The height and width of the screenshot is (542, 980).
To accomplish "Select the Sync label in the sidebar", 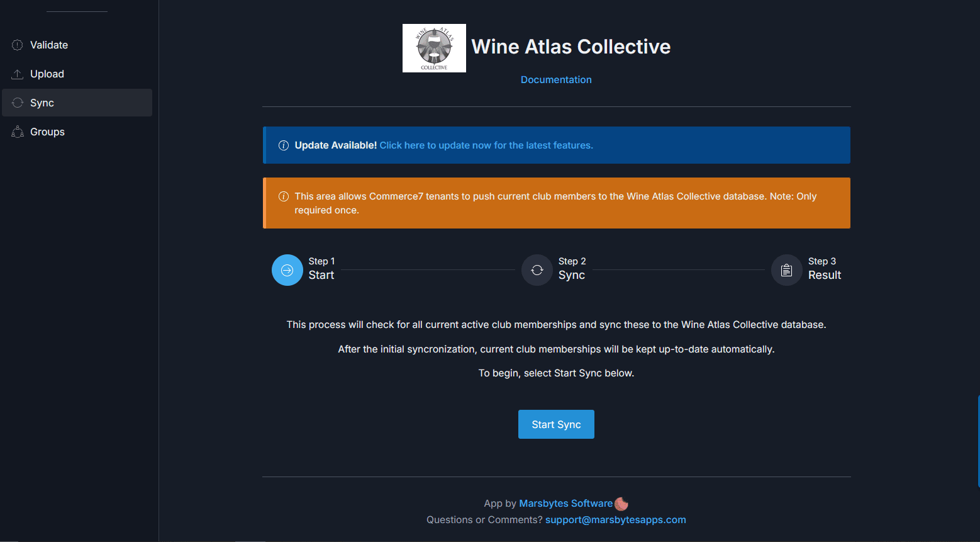I will (42, 103).
